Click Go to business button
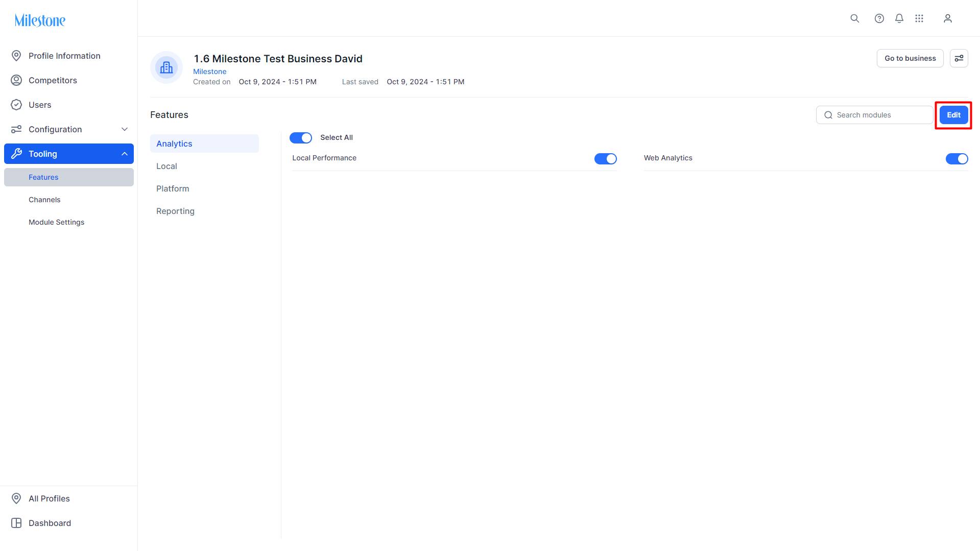Image resolution: width=980 pixels, height=551 pixels. tap(910, 58)
